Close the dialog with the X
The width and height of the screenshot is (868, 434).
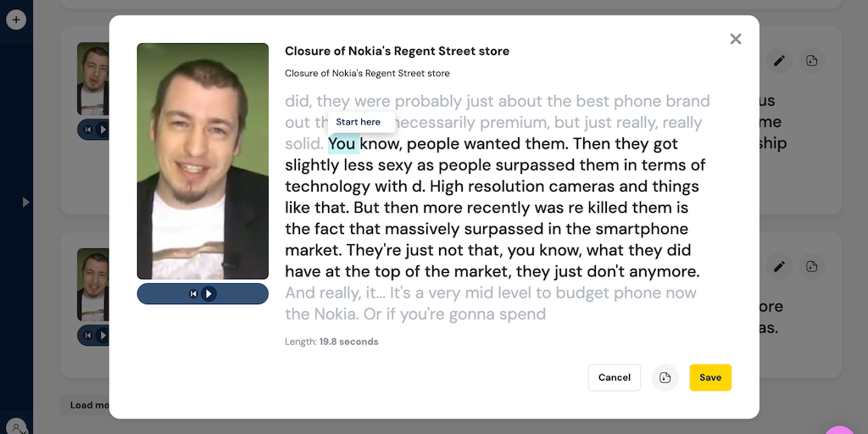(735, 39)
